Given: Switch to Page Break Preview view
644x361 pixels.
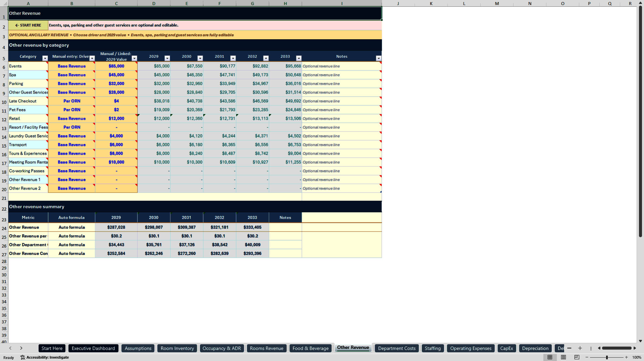Looking at the screenshot, I should click(577, 357).
